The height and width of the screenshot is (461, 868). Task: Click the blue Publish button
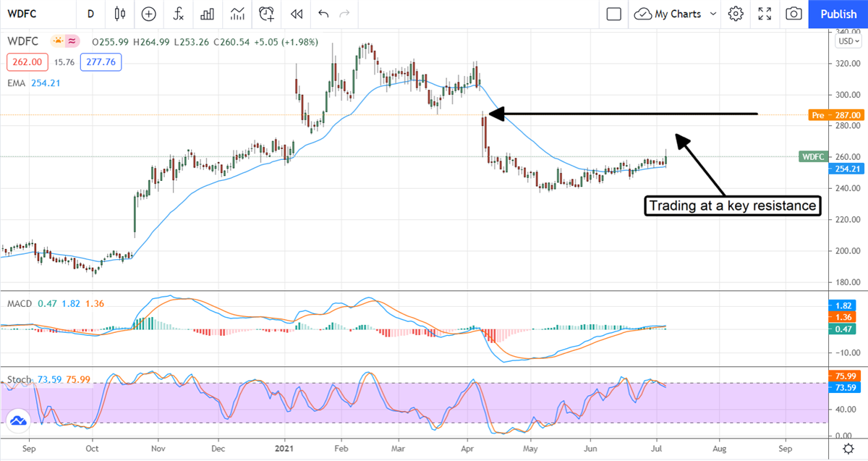(838, 14)
